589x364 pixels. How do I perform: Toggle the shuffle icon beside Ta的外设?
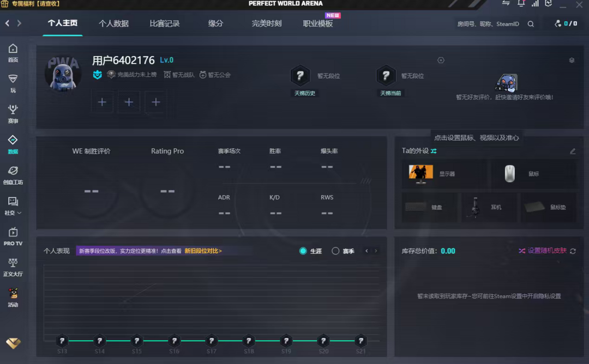434,151
